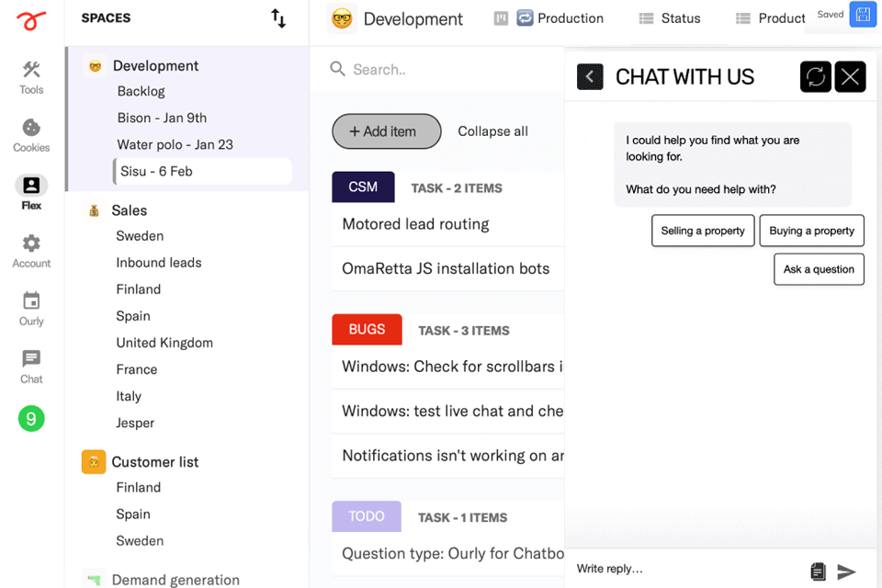Select Sisu - 6 Feb list
This screenshot has height=588, width=882.
pos(202,171)
